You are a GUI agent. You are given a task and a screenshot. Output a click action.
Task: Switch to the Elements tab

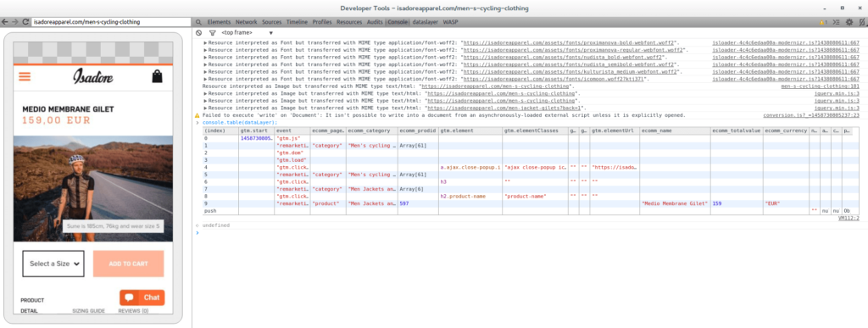click(219, 22)
